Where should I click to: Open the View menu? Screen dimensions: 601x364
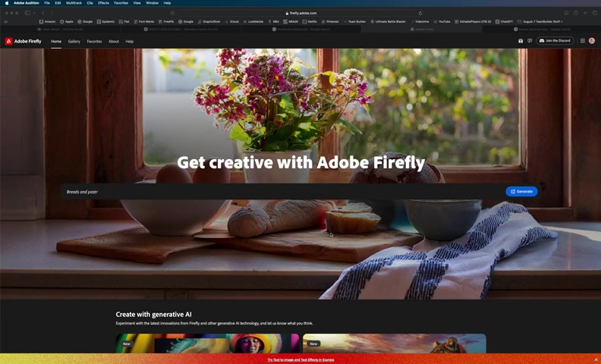click(x=137, y=3)
